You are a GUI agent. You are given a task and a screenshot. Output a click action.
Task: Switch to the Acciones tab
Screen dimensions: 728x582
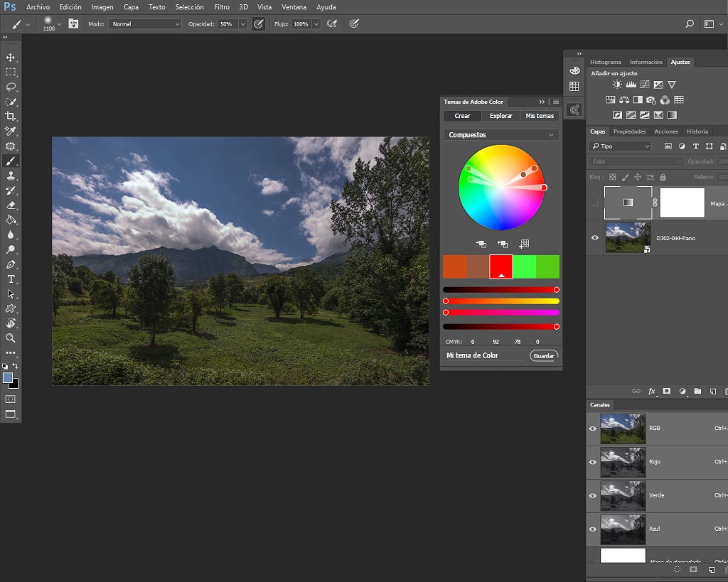(665, 131)
